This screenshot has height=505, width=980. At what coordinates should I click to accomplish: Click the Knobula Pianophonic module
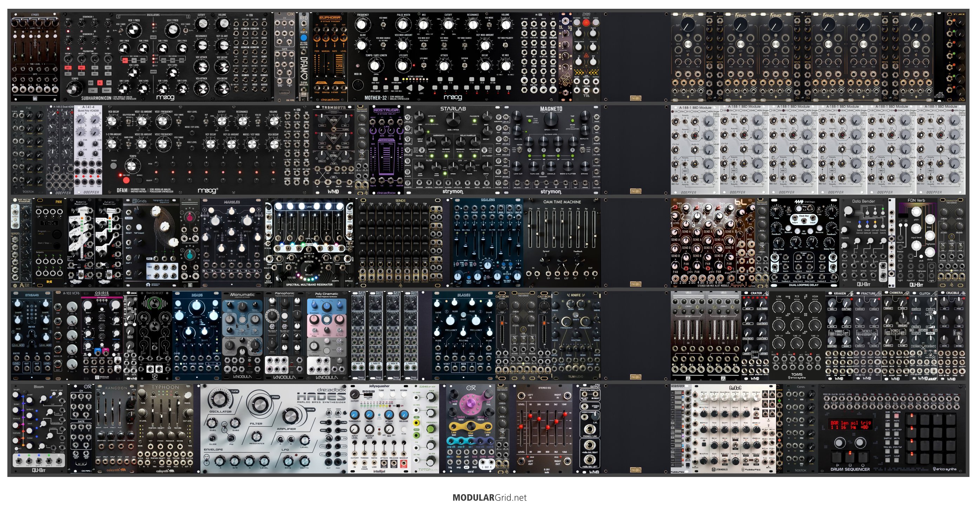pyautogui.click(x=285, y=336)
